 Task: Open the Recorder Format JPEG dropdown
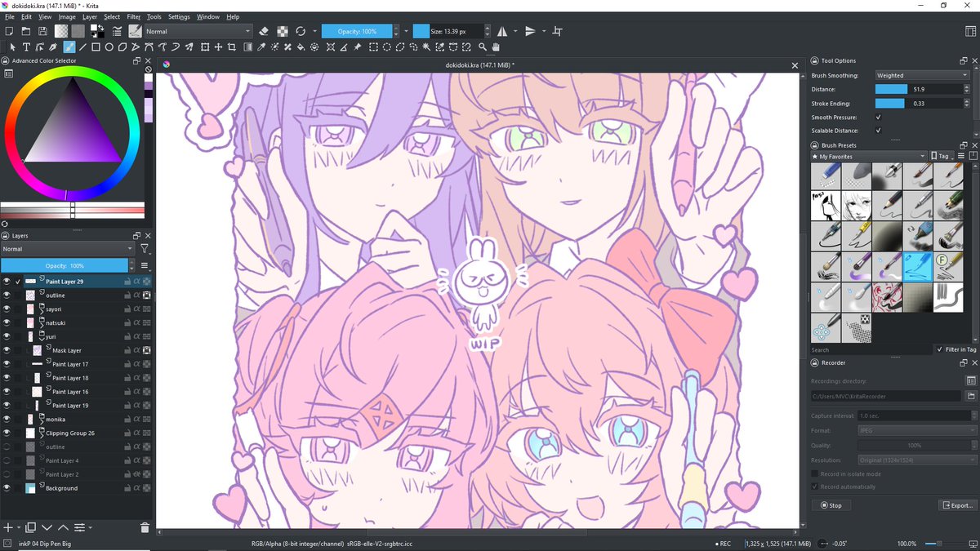[x=917, y=430]
